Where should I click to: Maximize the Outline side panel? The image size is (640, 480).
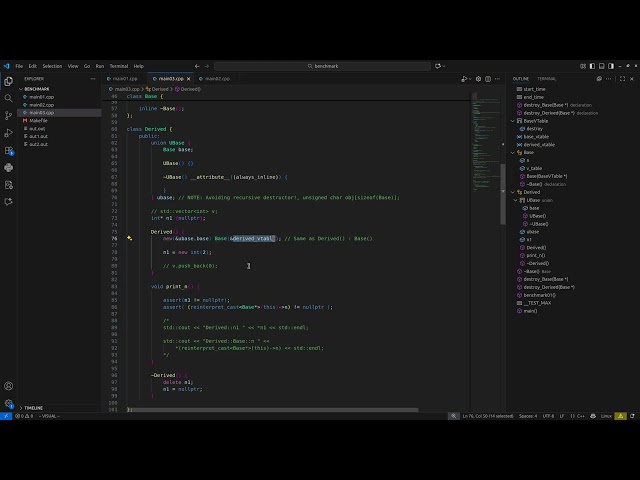coord(622,79)
